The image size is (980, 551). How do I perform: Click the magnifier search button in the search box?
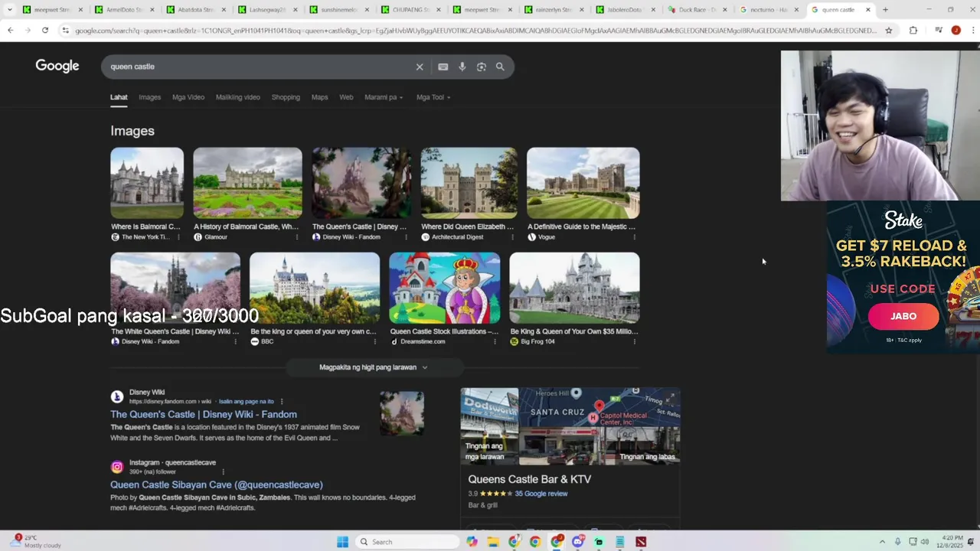tap(500, 67)
